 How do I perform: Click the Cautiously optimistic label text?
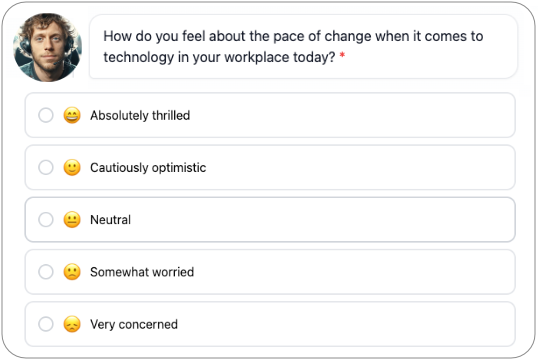[148, 168]
